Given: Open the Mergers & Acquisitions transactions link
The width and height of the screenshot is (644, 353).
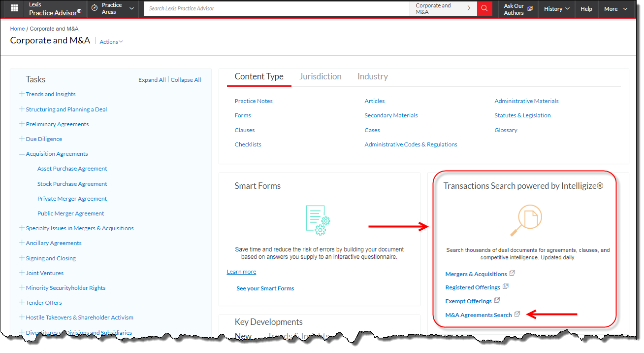Looking at the screenshot, I should click(476, 274).
